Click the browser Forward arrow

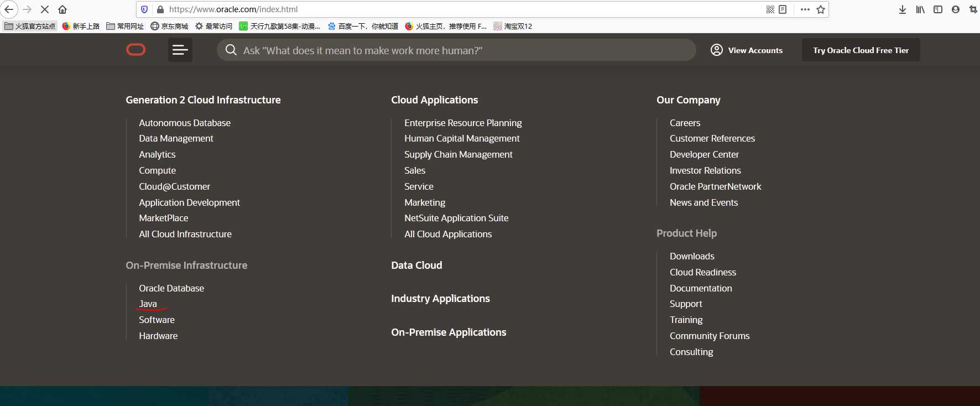(27, 9)
